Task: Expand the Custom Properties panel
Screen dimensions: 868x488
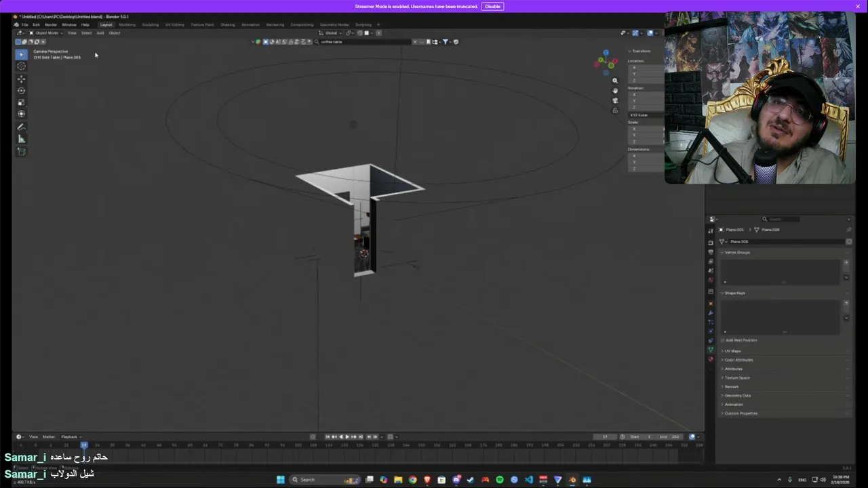Action: (x=741, y=413)
